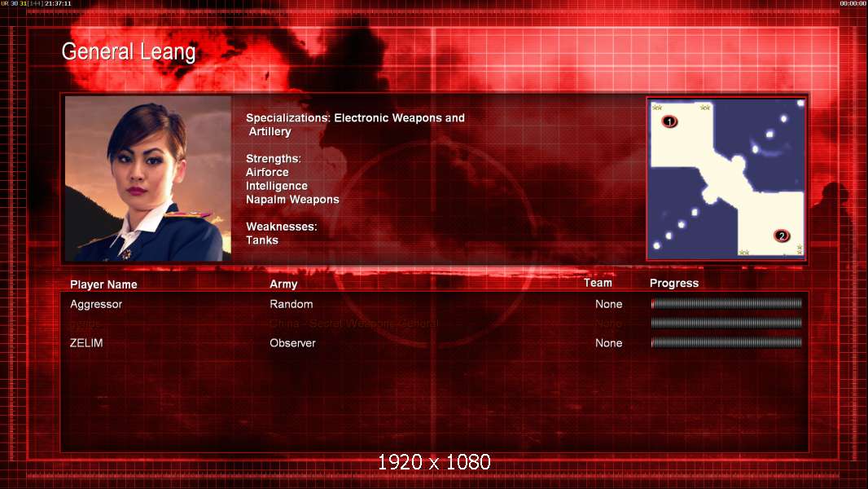The width and height of the screenshot is (868, 489).
Task: Click the 21:37:11 clock in the corner
Action: pyautogui.click(x=58, y=3)
